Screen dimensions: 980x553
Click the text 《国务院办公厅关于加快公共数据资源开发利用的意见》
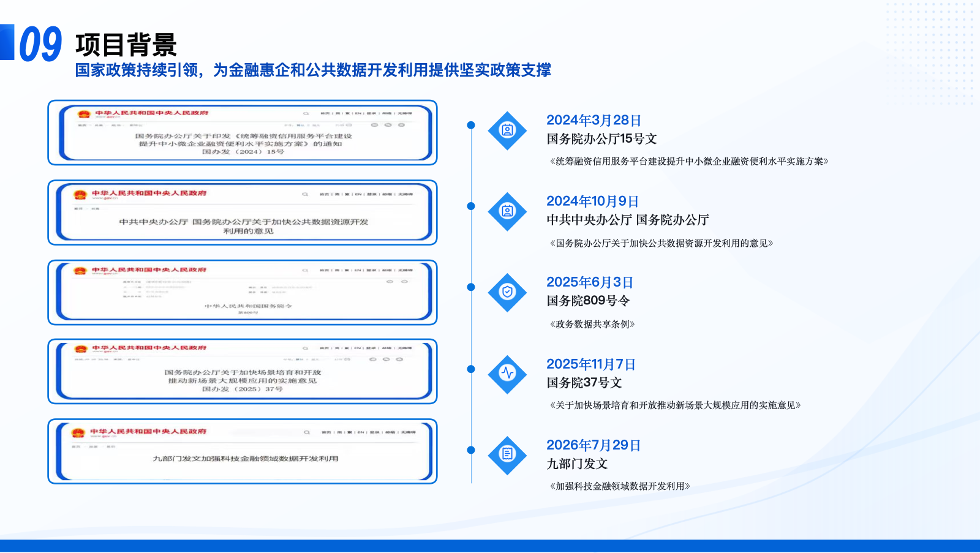coord(661,243)
